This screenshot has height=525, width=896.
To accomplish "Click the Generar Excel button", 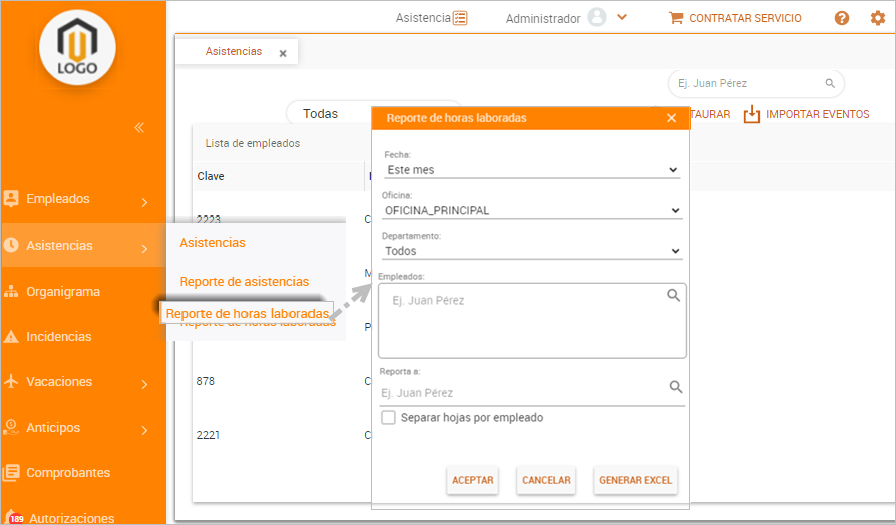I will 635,480.
